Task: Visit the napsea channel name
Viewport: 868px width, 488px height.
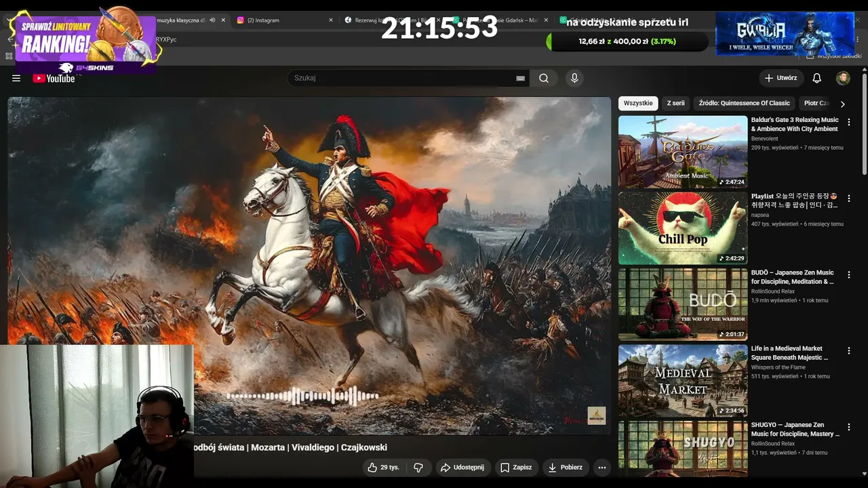Action: click(760, 215)
